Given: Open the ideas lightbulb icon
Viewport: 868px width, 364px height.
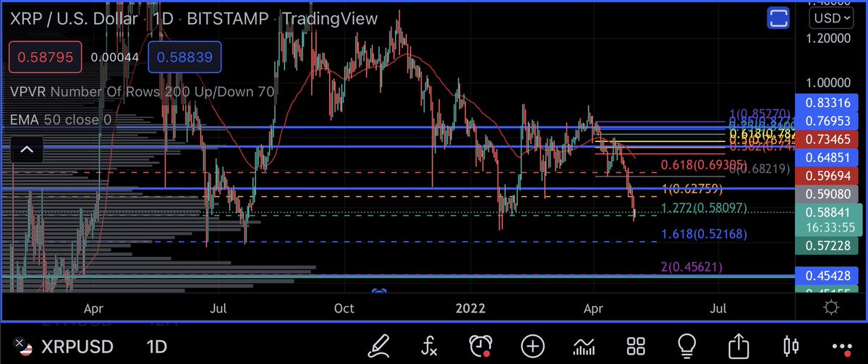Looking at the screenshot, I should (x=687, y=346).
